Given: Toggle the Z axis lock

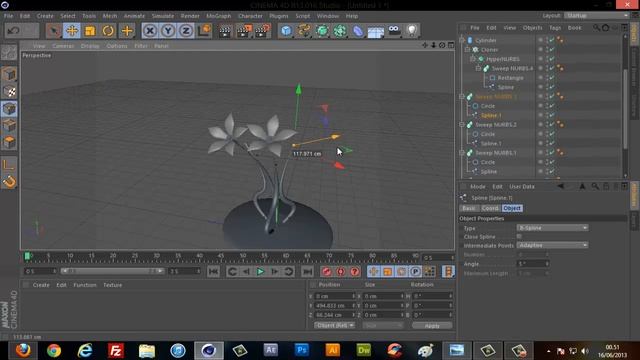Looking at the screenshot, I should point(186,31).
